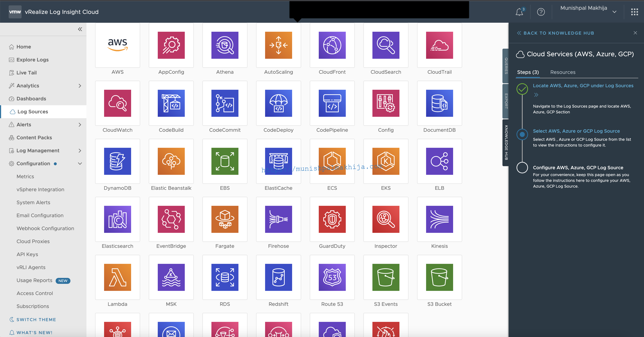Viewport: 644px width, 337px height.
Task: Open API Keys configuration item
Action: pyautogui.click(x=27, y=254)
